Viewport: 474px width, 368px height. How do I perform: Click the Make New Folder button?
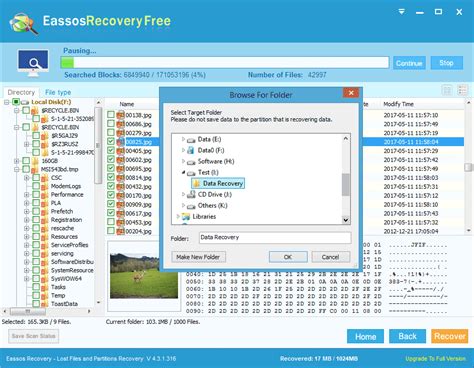pyautogui.click(x=198, y=257)
